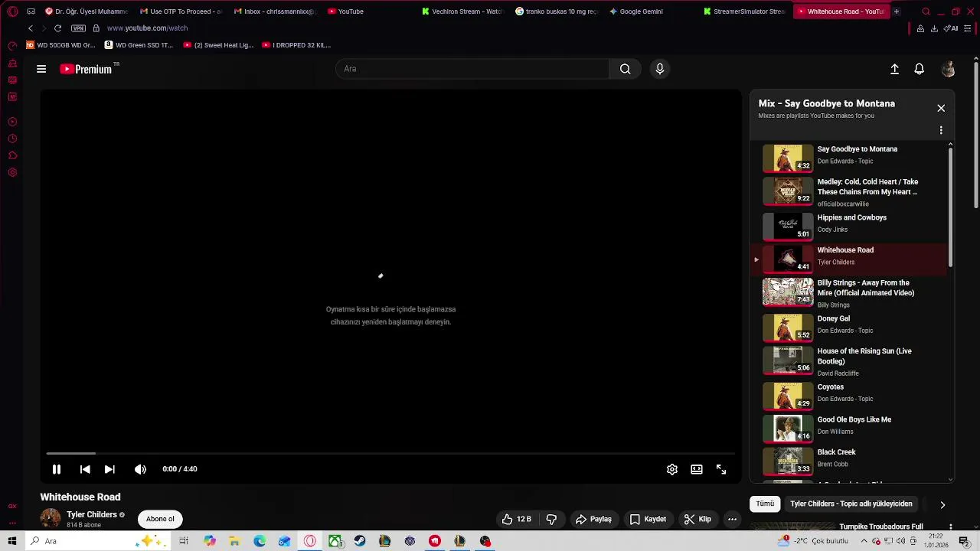Viewport: 980px width, 551px height.
Task: Play Billy Strings Away From the Mire thumbnail
Action: 788,292
